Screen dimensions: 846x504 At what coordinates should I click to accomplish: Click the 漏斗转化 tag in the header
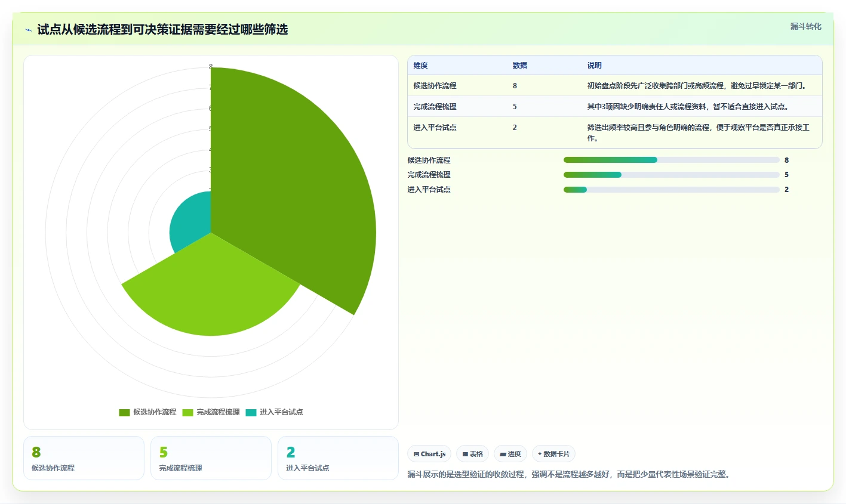[805, 26]
